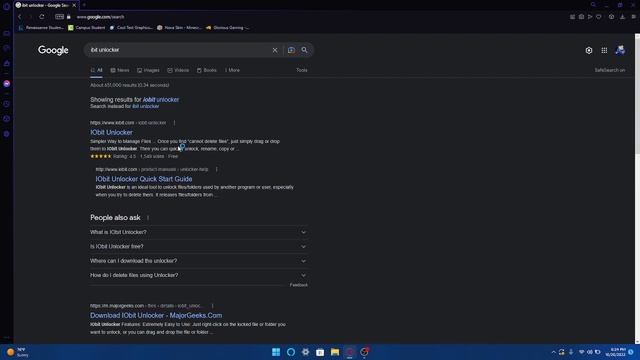Open the sidebar settings gear icon
Viewport: 640px width, 360px height.
7,134
